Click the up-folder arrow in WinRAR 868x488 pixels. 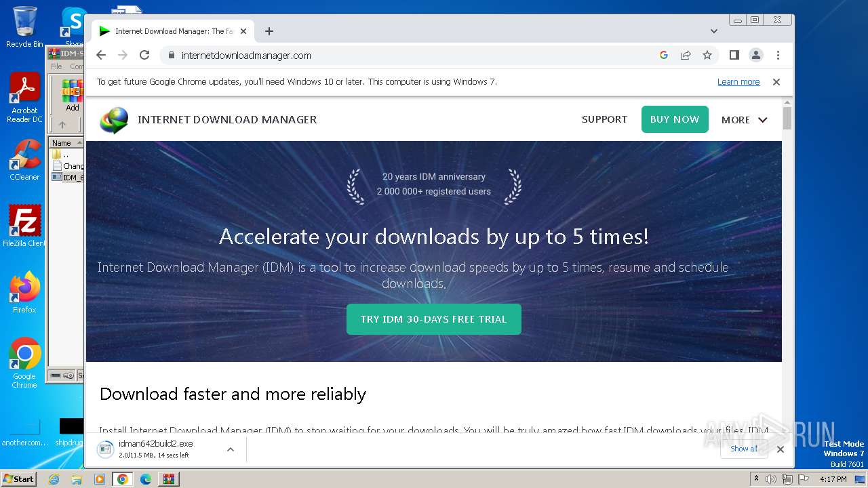62,125
